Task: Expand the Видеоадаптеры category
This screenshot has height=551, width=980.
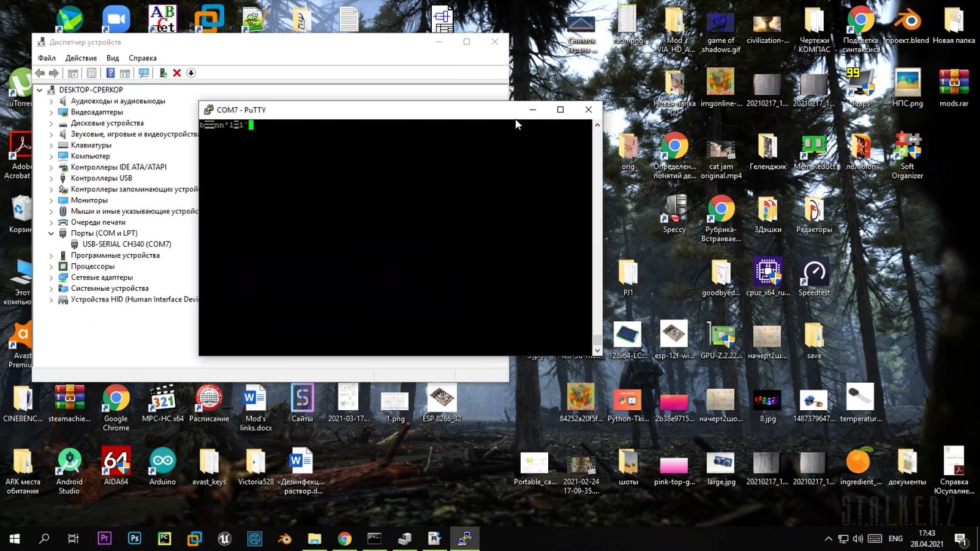Action: click(51, 112)
